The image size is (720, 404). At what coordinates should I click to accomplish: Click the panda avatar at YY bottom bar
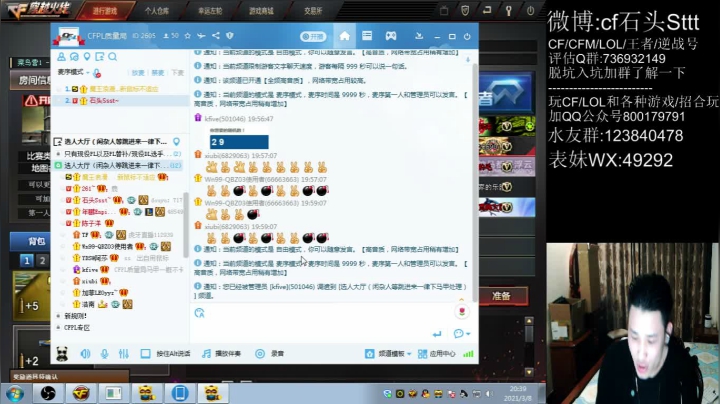pos(62,354)
